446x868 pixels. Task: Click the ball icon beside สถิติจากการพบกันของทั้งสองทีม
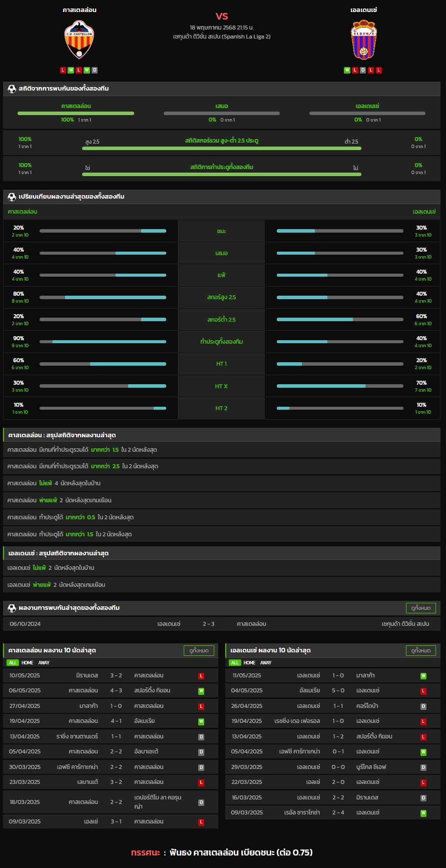coord(12,89)
